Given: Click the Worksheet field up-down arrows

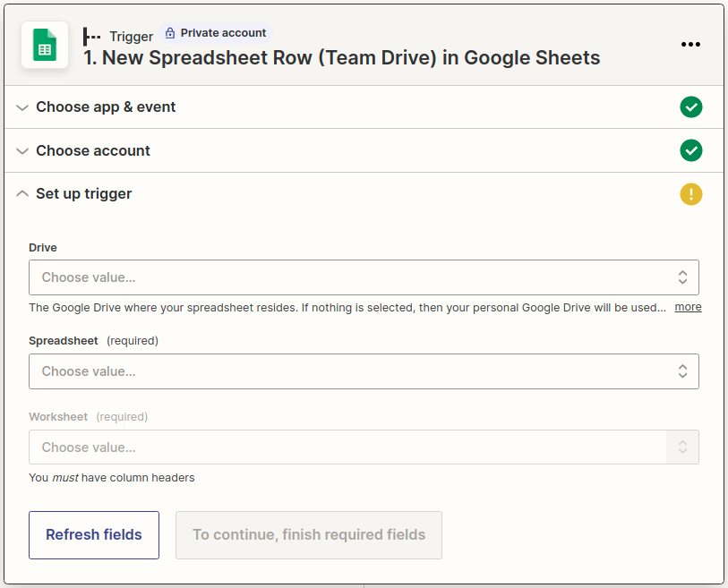Looking at the screenshot, I should 682,447.
